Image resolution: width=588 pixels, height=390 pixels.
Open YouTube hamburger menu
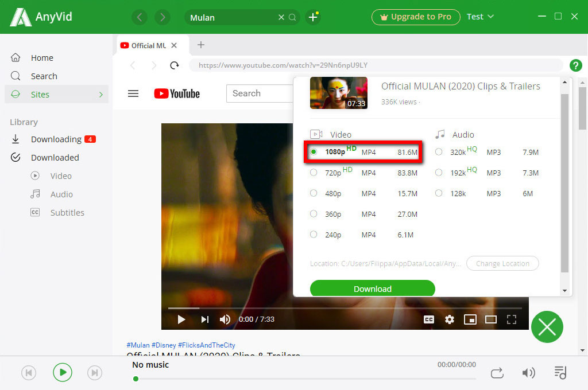pos(133,93)
